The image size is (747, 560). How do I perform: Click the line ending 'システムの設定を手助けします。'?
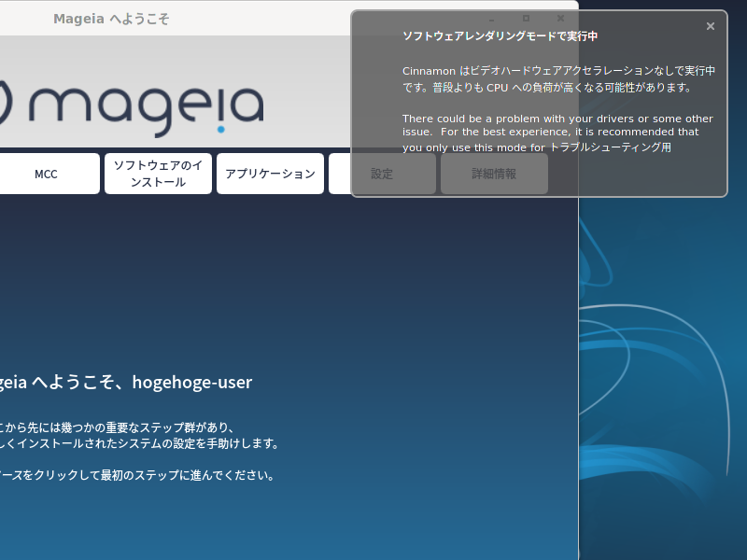(x=139, y=443)
